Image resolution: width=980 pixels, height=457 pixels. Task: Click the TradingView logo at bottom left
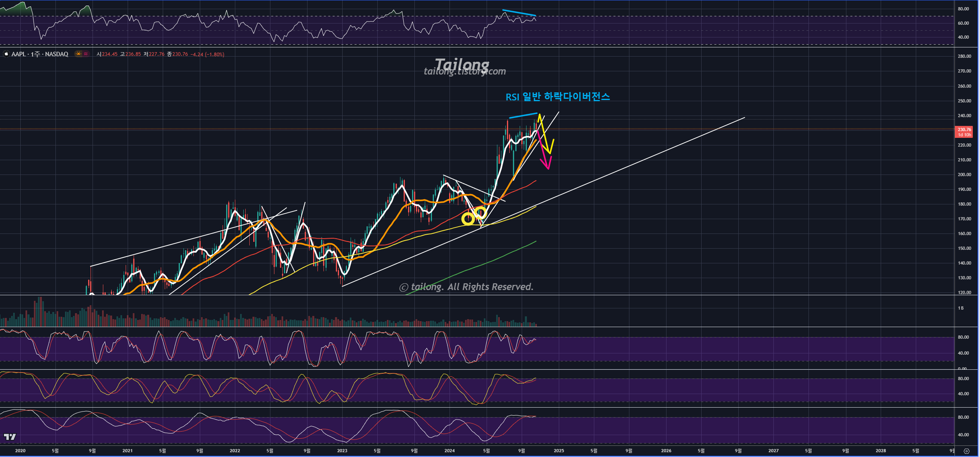pos(10,437)
